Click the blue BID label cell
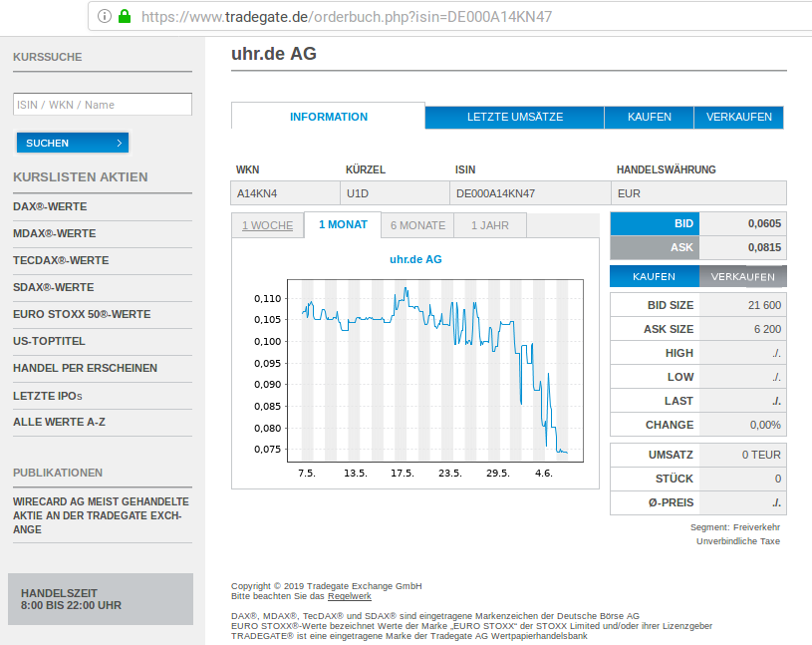 point(655,224)
